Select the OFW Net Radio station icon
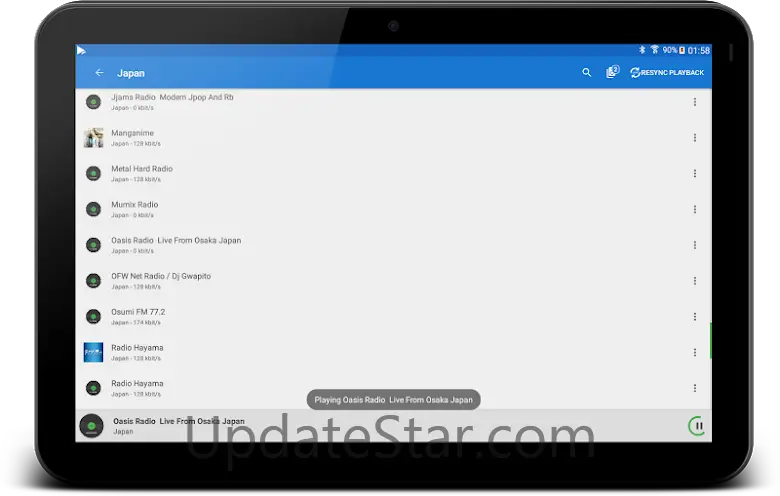780x496 pixels. [94, 281]
